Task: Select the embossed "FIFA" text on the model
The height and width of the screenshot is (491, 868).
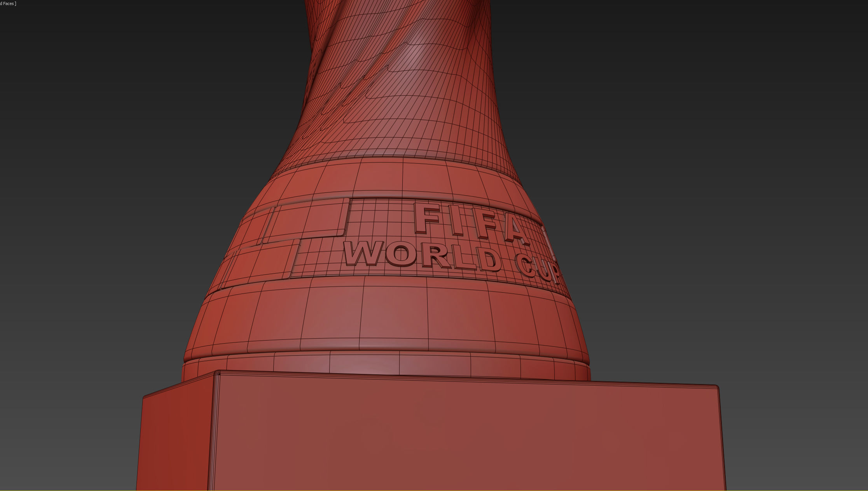Action: [x=472, y=225]
